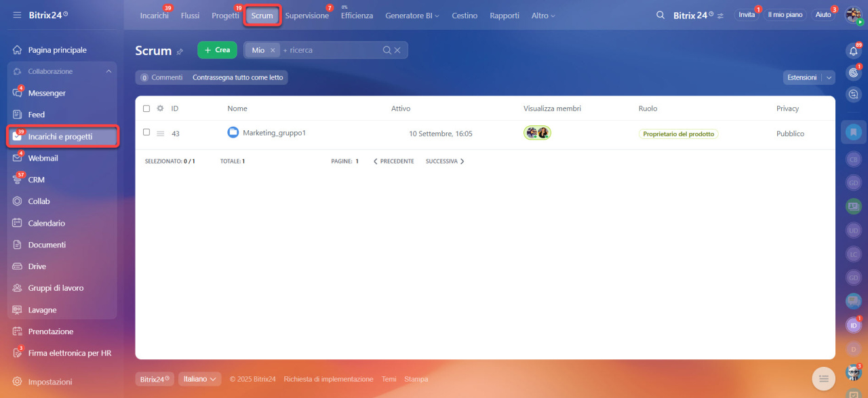Toggle the select-all checkbox in table header
Screen dimensions: 868x398
point(146,108)
